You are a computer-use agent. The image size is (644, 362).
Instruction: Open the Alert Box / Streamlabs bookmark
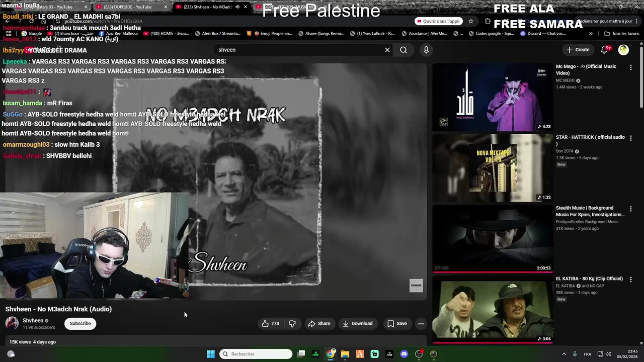pyautogui.click(x=217, y=34)
